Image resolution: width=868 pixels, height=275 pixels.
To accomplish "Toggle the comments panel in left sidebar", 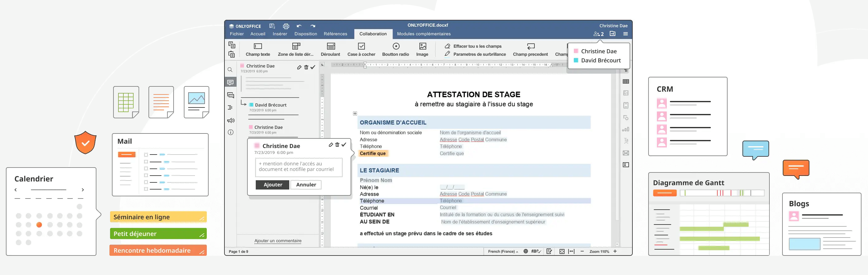I will click(230, 82).
